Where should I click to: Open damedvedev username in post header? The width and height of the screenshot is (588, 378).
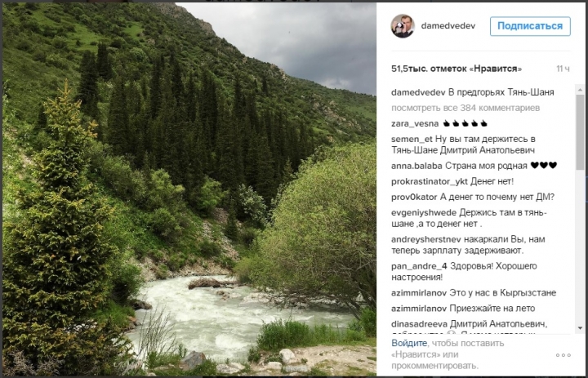(x=448, y=26)
